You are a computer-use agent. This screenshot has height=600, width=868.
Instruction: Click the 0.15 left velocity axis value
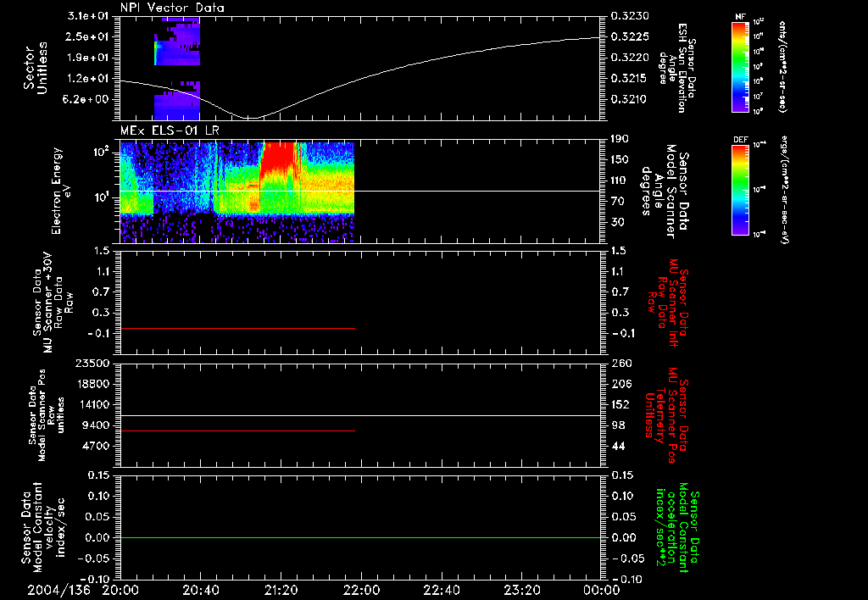point(98,475)
